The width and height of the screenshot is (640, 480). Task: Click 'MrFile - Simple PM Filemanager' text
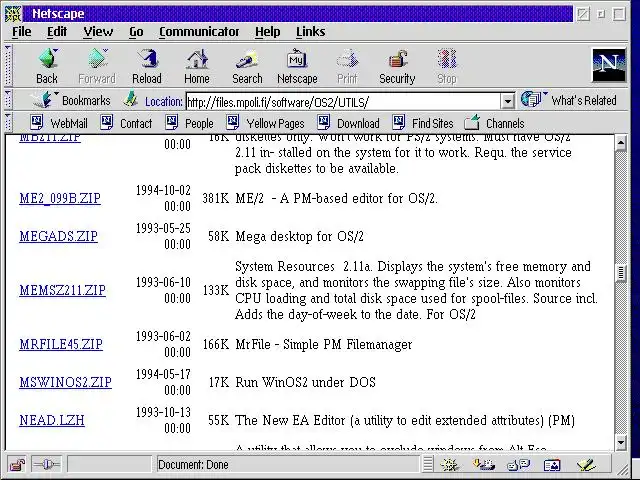(x=324, y=344)
